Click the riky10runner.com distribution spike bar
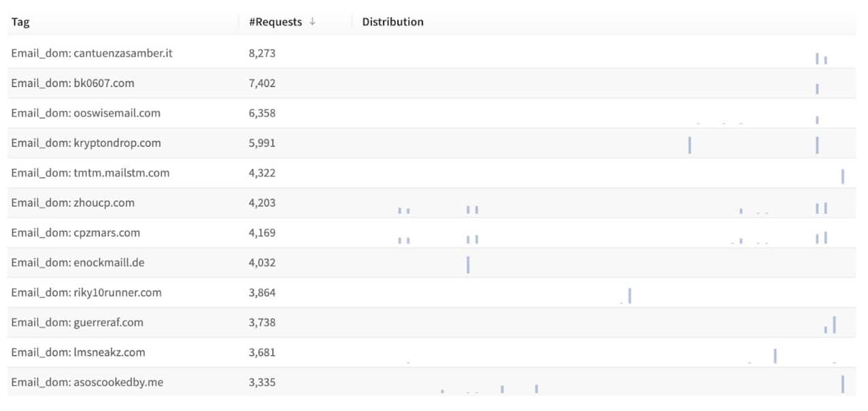The width and height of the screenshot is (868, 411). click(630, 295)
